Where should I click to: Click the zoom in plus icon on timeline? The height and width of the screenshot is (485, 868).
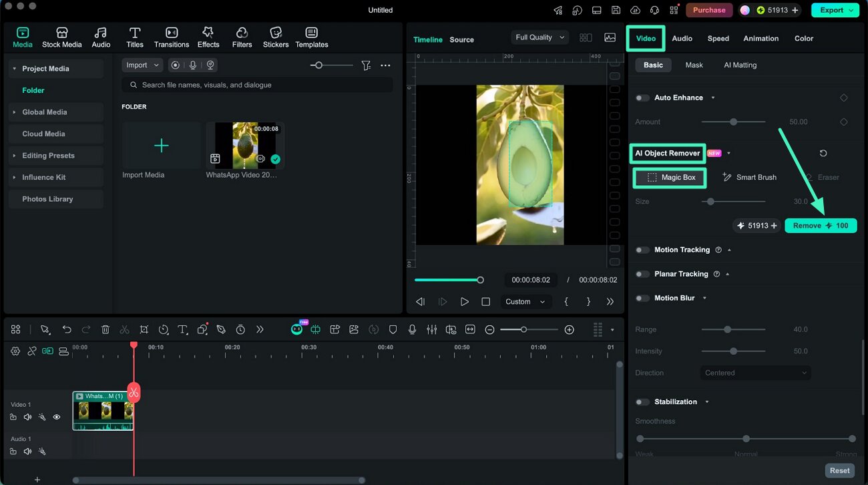pos(569,329)
